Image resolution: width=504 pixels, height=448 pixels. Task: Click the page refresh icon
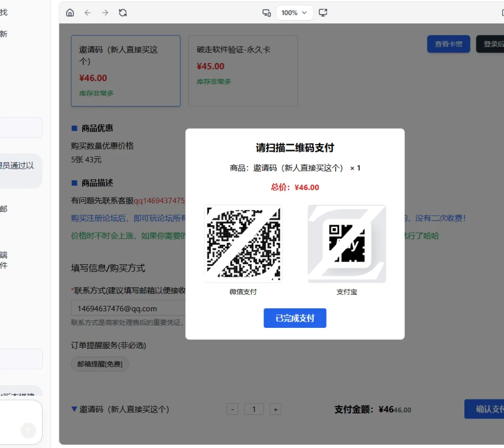(x=122, y=13)
